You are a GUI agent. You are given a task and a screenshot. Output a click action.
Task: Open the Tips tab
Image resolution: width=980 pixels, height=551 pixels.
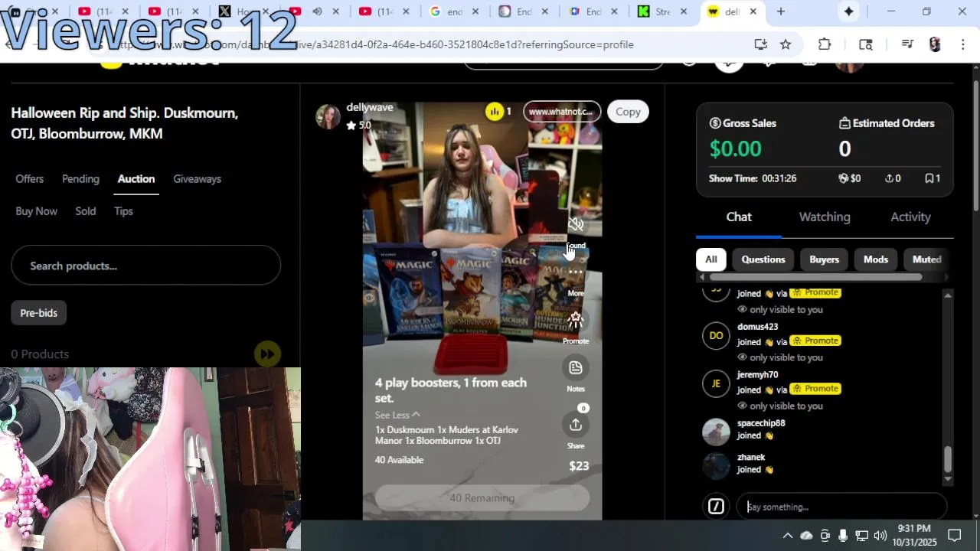pyautogui.click(x=123, y=210)
